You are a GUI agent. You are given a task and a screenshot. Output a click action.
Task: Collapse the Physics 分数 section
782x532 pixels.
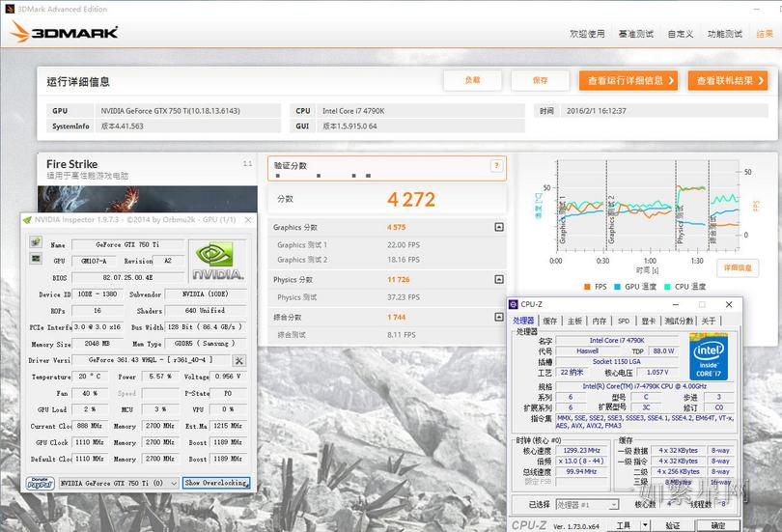point(499,279)
